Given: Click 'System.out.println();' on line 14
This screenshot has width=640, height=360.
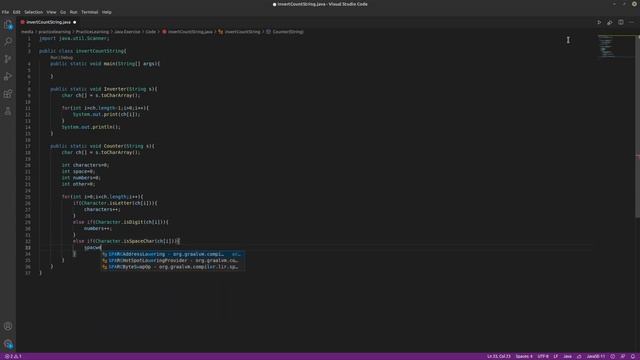Looking at the screenshot, I should pyautogui.click(x=91, y=127).
